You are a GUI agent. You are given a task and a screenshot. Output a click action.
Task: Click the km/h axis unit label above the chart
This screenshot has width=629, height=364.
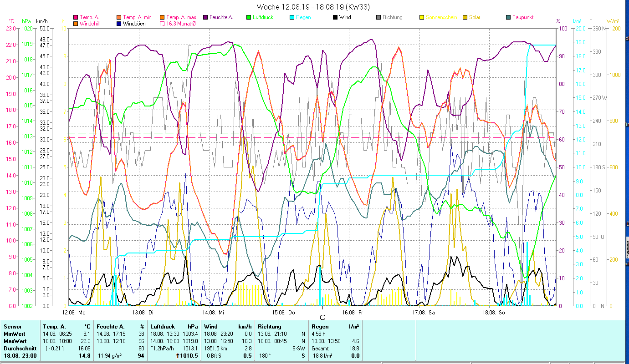[x=42, y=21]
